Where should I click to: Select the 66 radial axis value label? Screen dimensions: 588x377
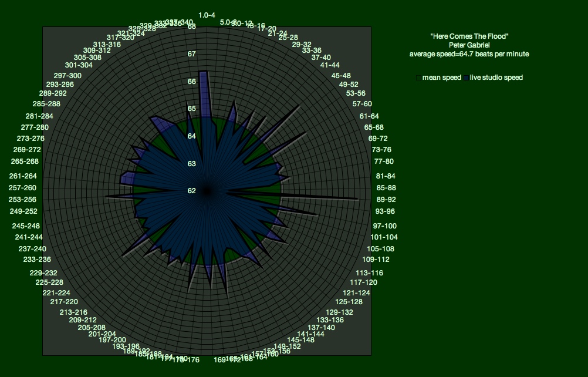pyautogui.click(x=191, y=82)
